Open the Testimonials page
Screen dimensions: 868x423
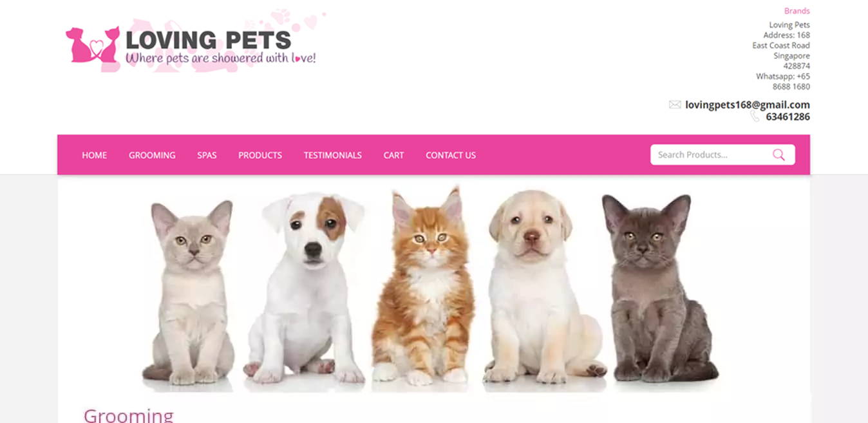click(x=333, y=155)
